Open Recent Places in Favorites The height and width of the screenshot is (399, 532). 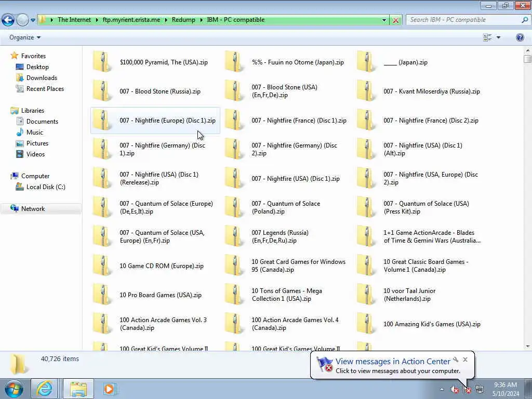(45, 88)
